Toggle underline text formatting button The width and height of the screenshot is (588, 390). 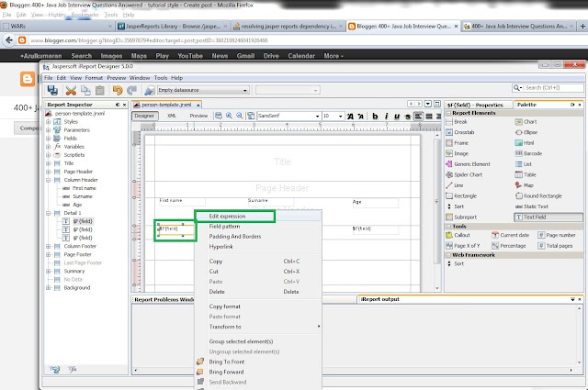point(397,117)
